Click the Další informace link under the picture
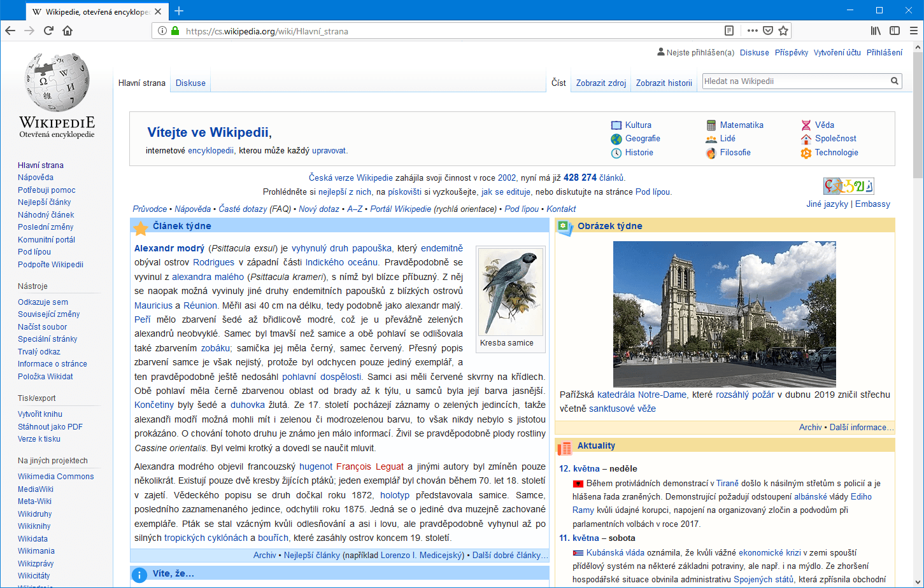Screen dimensions: 924x588 [x=862, y=428]
